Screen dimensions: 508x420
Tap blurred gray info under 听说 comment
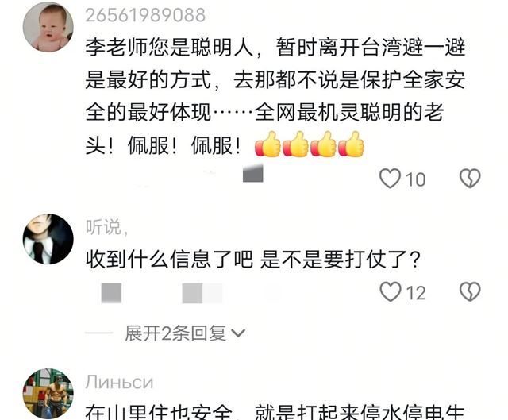[162, 293]
